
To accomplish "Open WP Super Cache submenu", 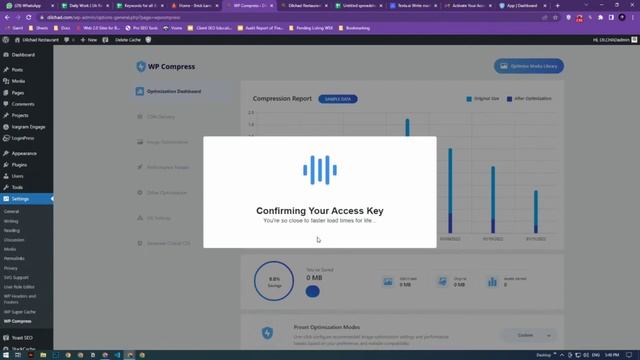I will click(20, 312).
